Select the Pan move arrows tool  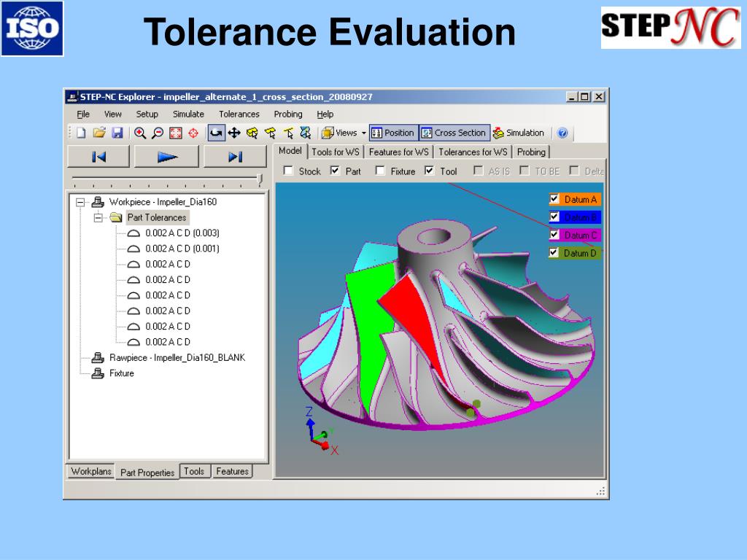tap(234, 133)
